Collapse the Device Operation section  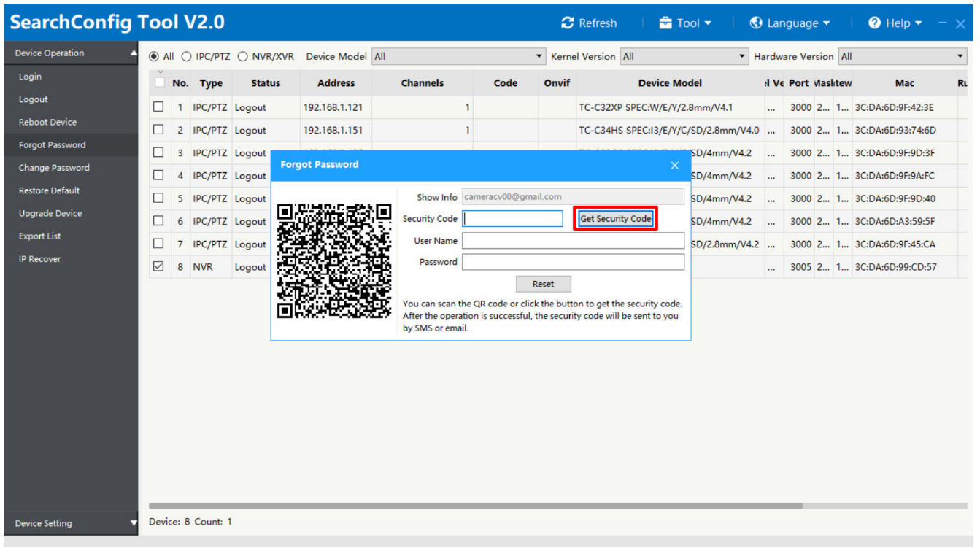tap(133, 53)
